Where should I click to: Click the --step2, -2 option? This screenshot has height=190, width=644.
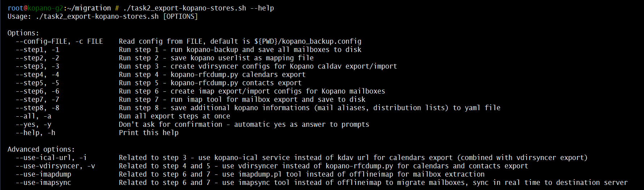(x=37, y=58)
